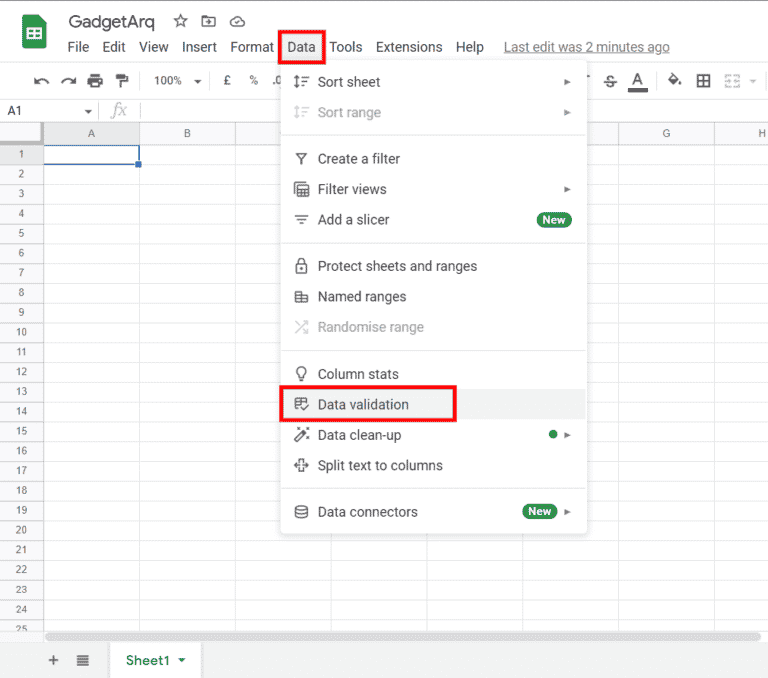The height and width of the screenshot is (678, 768).
Task: Open the Format menu
Action: pyautogui.click(x=252, y=47)
